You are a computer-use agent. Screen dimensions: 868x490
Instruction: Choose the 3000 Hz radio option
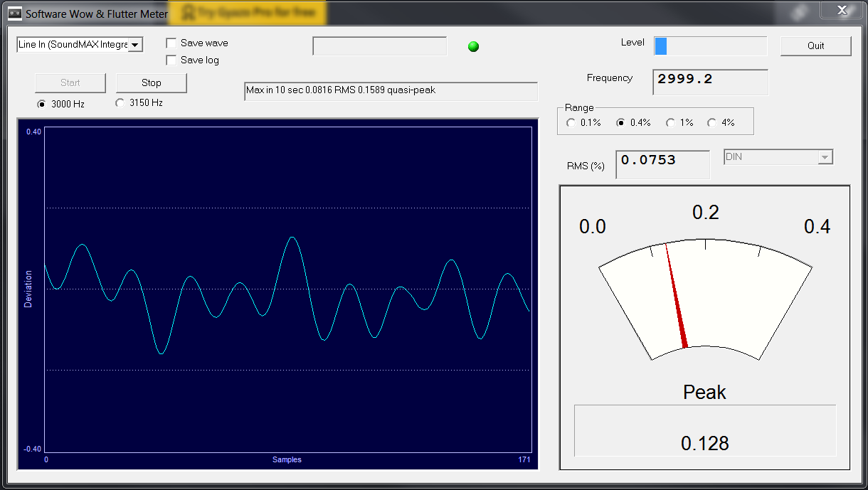pos(42,104)
